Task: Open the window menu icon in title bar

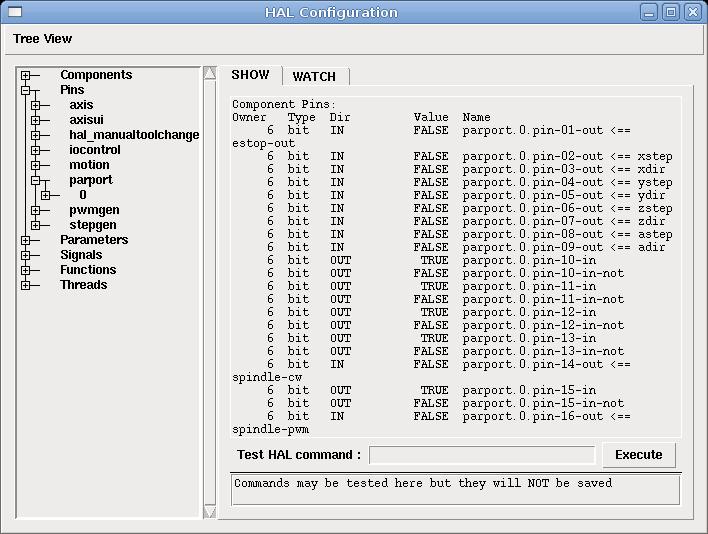Action: [x=15, y=12]
